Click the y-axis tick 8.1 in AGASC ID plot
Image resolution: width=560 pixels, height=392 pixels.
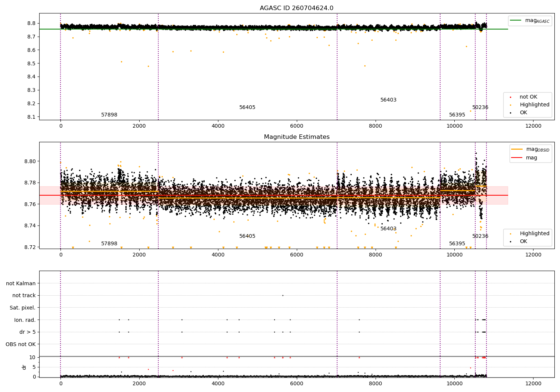(x=32, y=117)
